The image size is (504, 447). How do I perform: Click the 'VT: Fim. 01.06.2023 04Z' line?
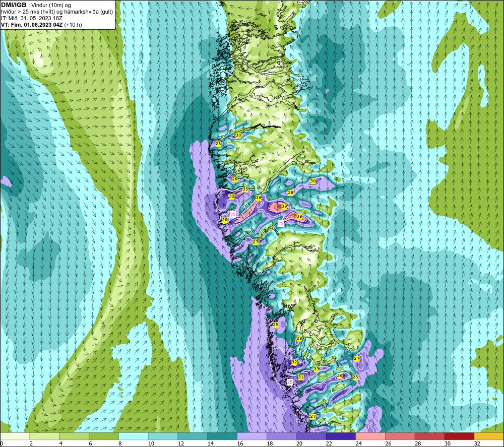tap(32, 25)
